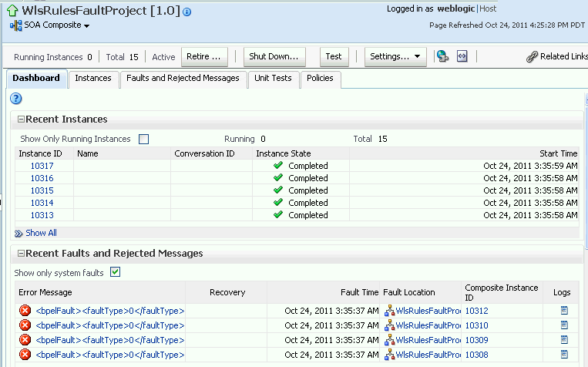Click the globe with server toolbar icon
Viewport: 588px width, 367px height.
point(443,56)
